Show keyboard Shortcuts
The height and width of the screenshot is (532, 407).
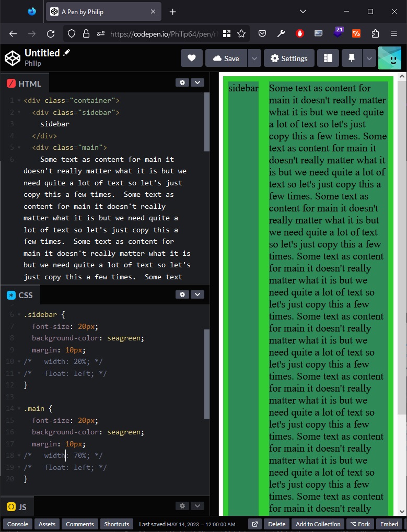(117, 524)
